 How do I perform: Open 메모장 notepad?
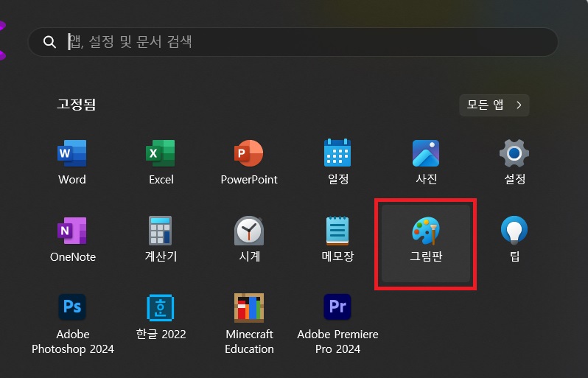337,240
